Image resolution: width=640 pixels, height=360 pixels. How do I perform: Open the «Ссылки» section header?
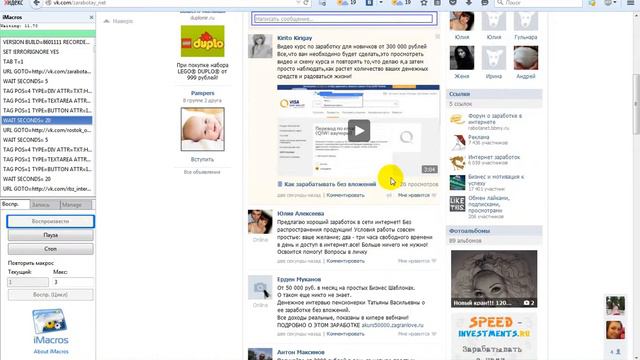point(459,94)
